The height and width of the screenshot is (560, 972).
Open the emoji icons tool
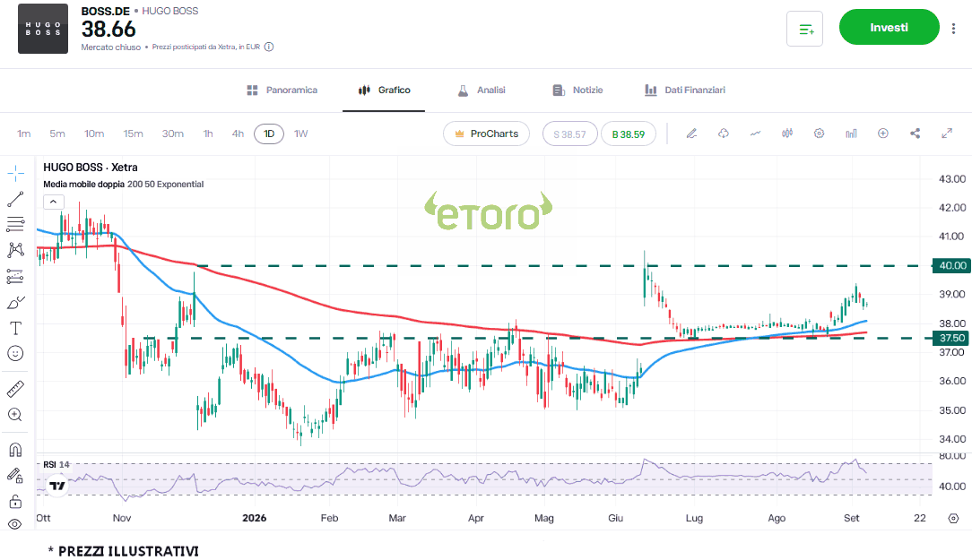pyautogui.click(x=15, y=353)
